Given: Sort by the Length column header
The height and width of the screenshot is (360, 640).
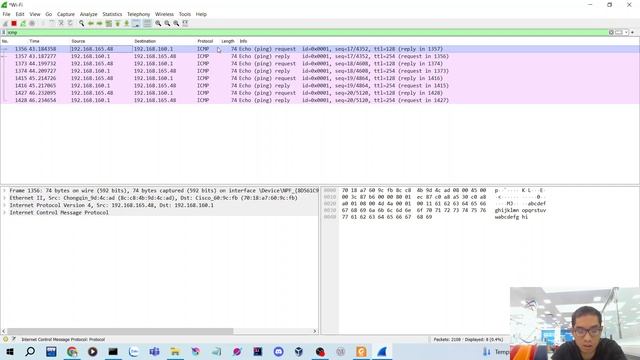Looking at the screenshot, I should coord(228,41).
